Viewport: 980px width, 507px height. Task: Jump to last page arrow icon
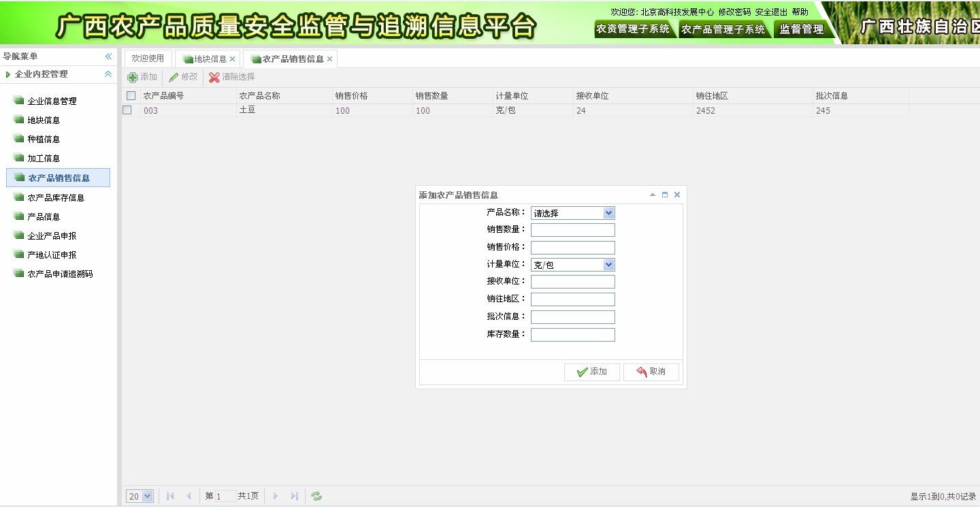tap(294, 496)
